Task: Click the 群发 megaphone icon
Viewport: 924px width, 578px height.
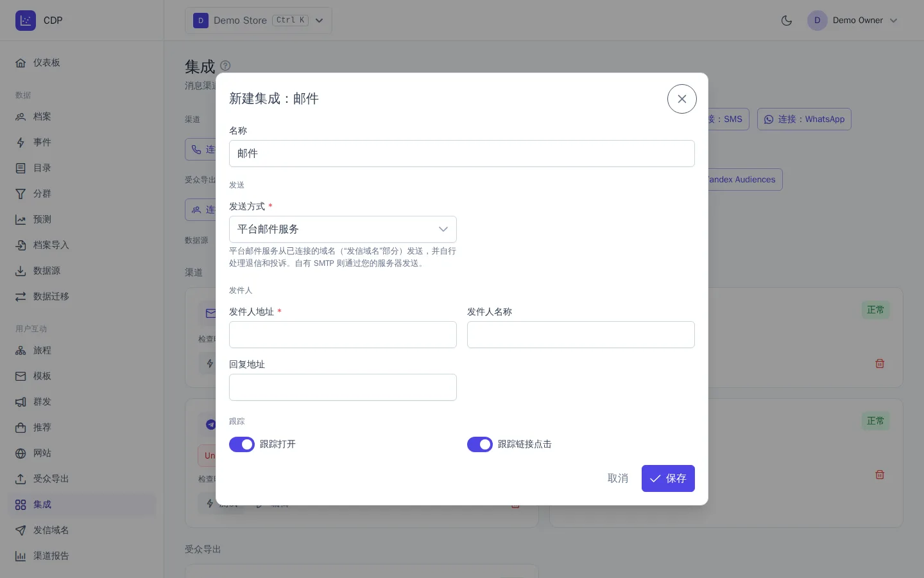Action: (x=21, y=402)
